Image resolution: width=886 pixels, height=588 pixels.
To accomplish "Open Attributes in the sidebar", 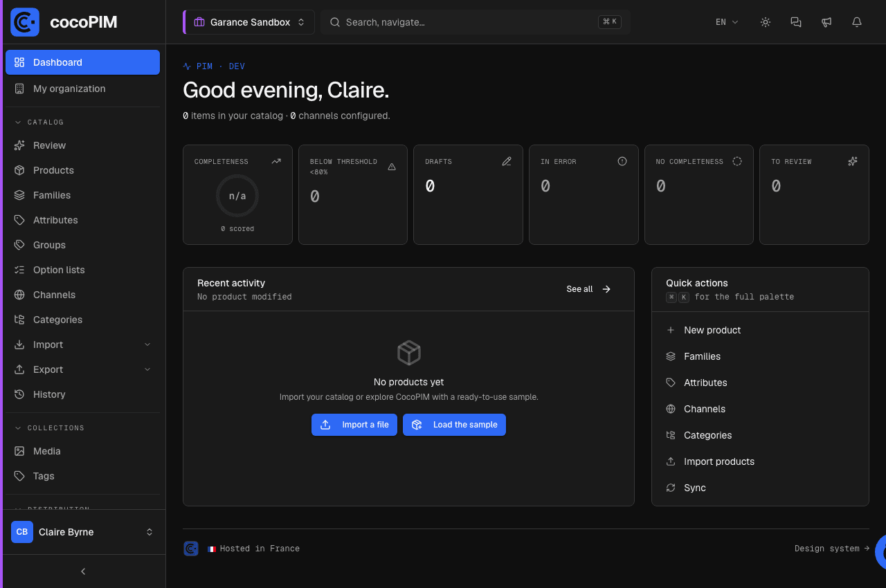I will (82, 220).
